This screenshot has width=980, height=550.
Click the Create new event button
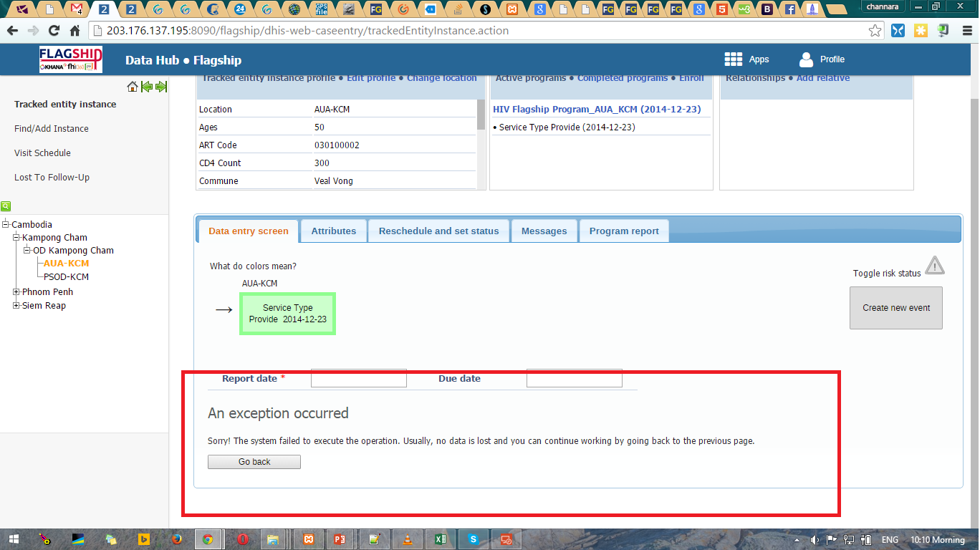pyautogui.click(x=896, y=308)
